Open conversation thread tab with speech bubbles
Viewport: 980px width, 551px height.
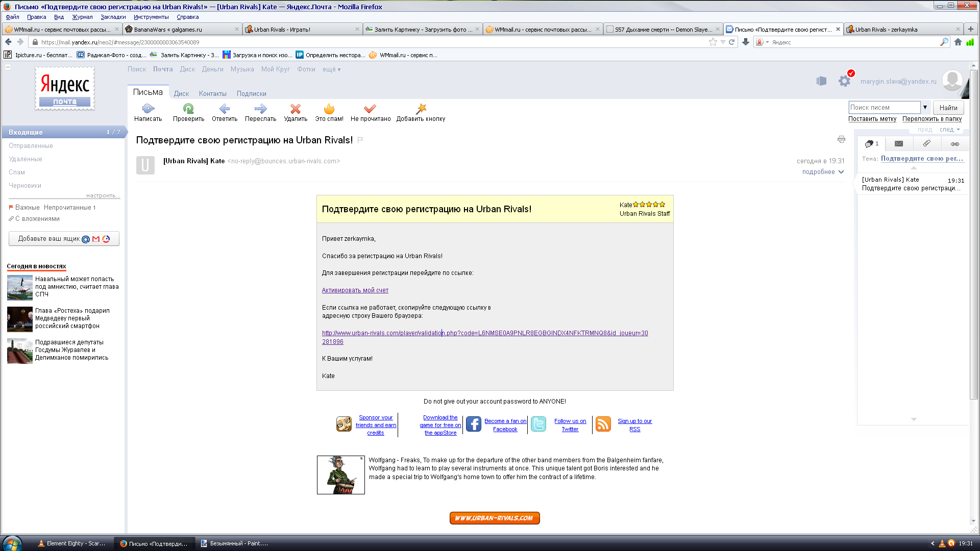click(x=871, y=144)
